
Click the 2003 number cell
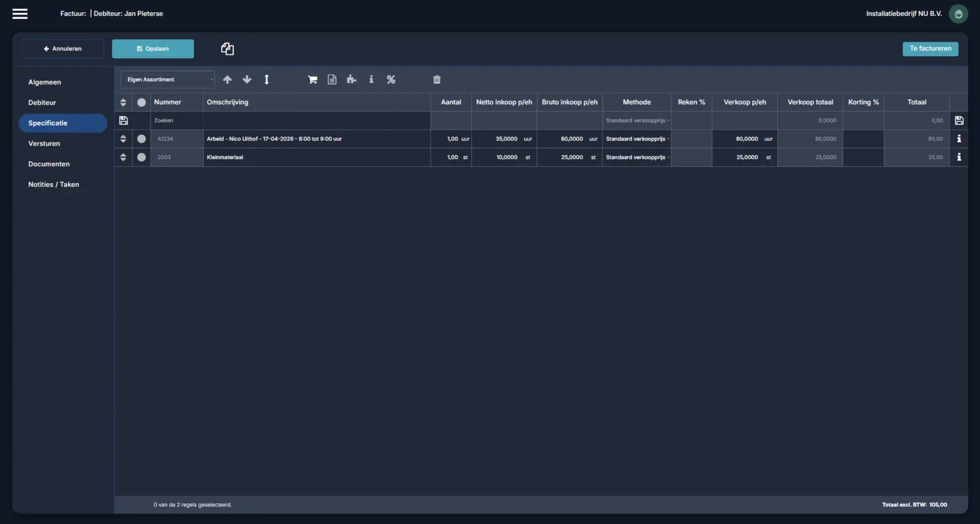coord(177,157)
